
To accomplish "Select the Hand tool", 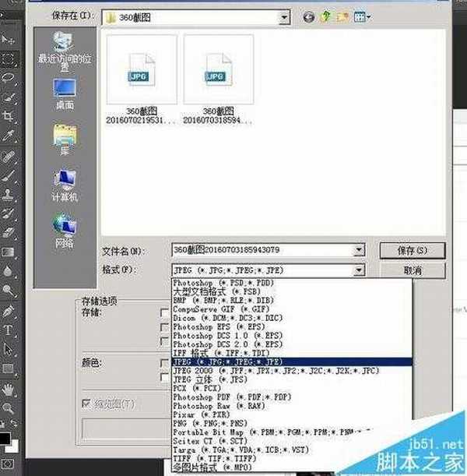I will (7, 390).
